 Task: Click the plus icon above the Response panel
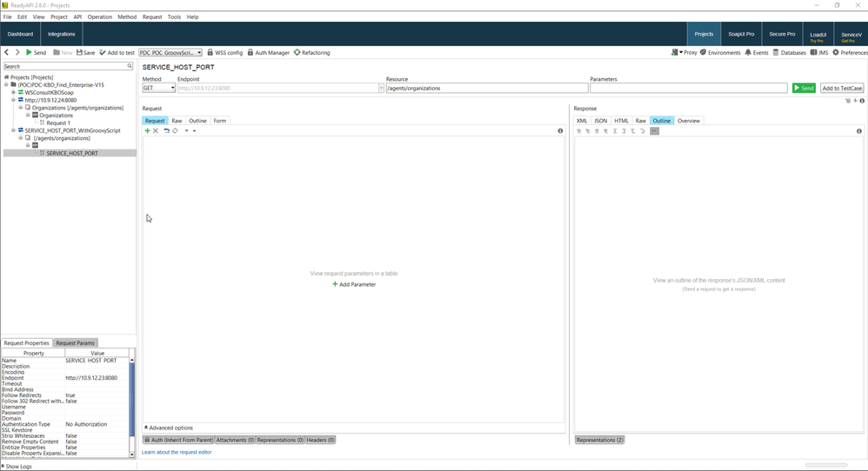tap(855, 101)
